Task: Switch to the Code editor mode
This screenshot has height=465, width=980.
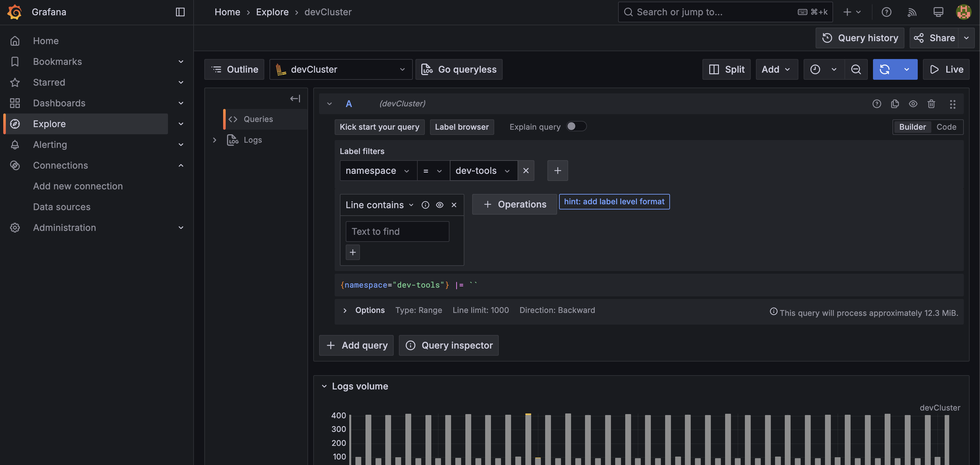Action: [x=946, y=127]
